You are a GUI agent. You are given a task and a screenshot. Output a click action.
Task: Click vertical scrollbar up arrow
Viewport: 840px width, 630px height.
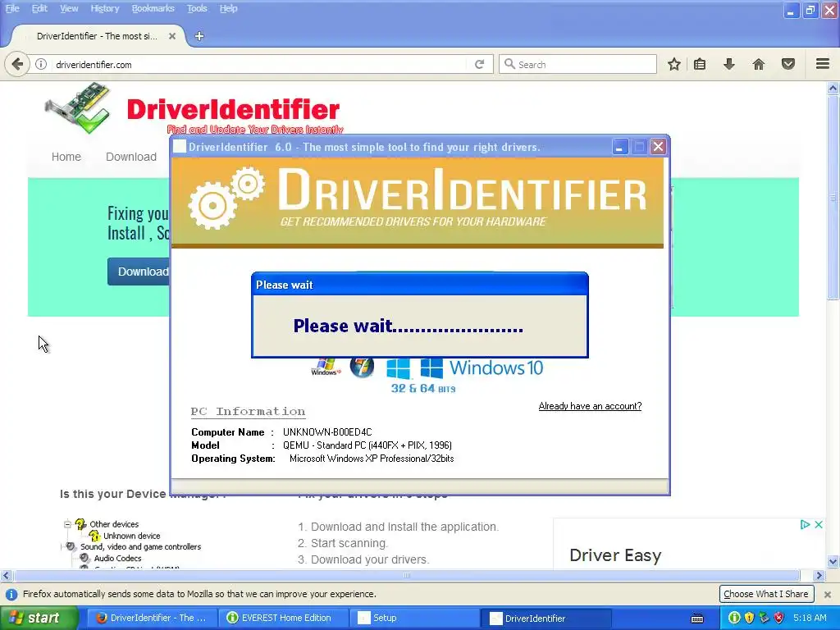833,89
